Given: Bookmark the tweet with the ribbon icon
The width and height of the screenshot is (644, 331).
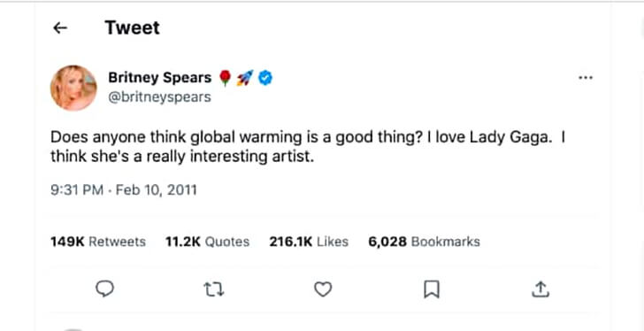Looking at the screenshot, I should click(x=432, y=289).
